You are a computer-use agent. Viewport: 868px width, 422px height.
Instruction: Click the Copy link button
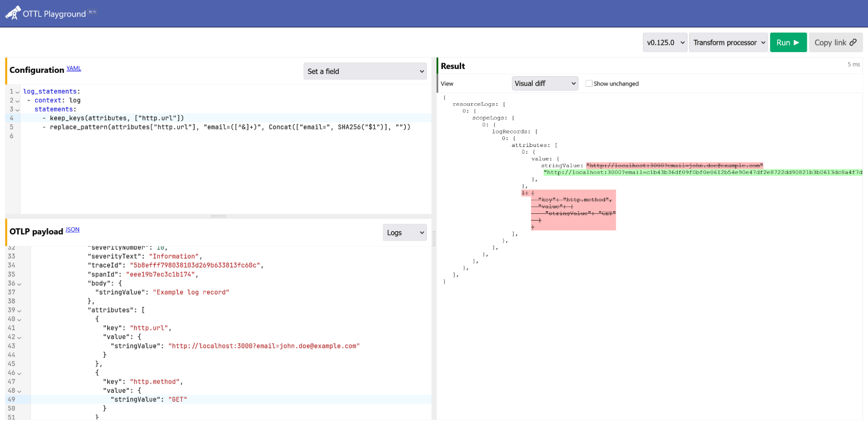point(835,43)
